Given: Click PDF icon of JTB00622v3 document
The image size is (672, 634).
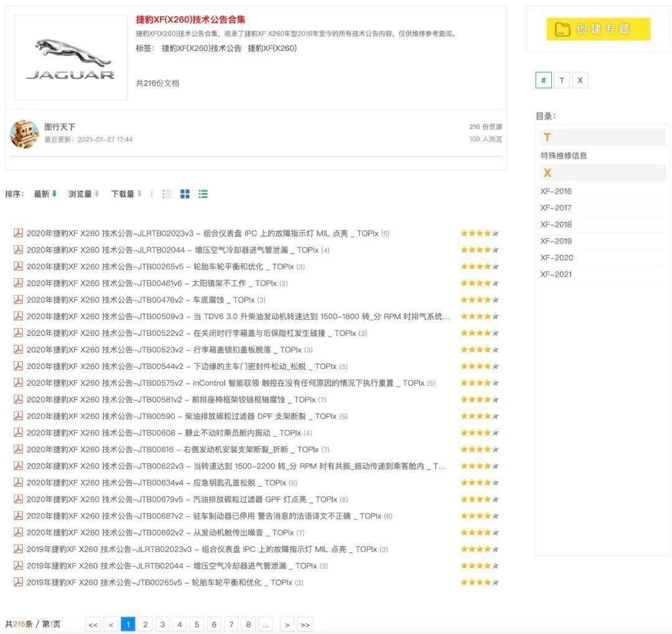Looking at the screenshot, I should coord(18,465).
